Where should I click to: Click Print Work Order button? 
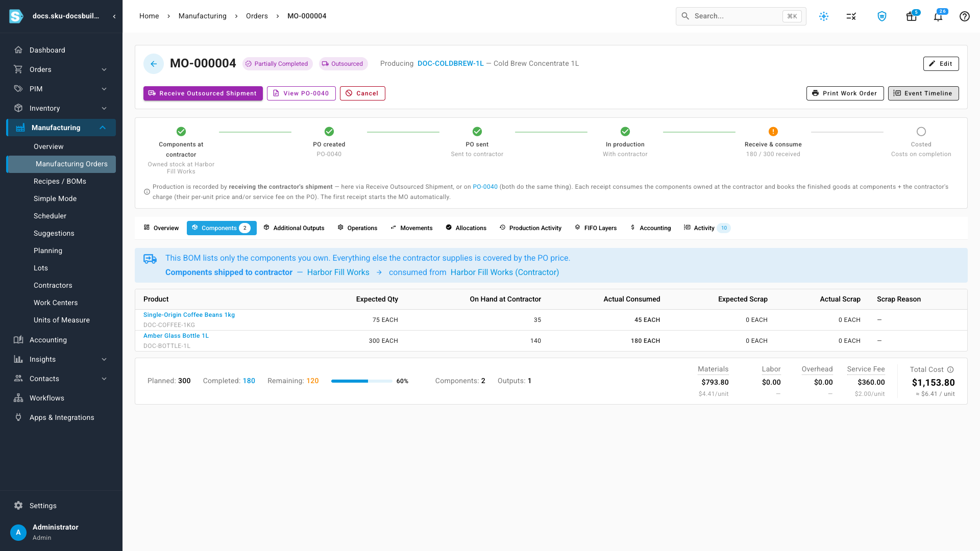point(845,93)
